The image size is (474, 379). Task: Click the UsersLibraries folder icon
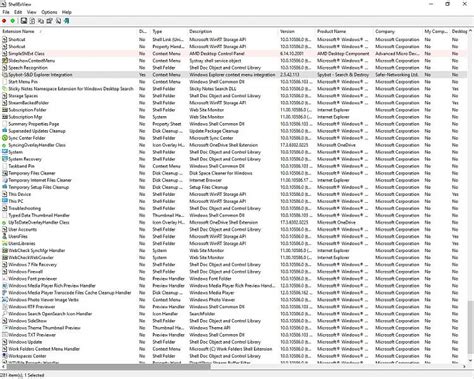[5, 243]
